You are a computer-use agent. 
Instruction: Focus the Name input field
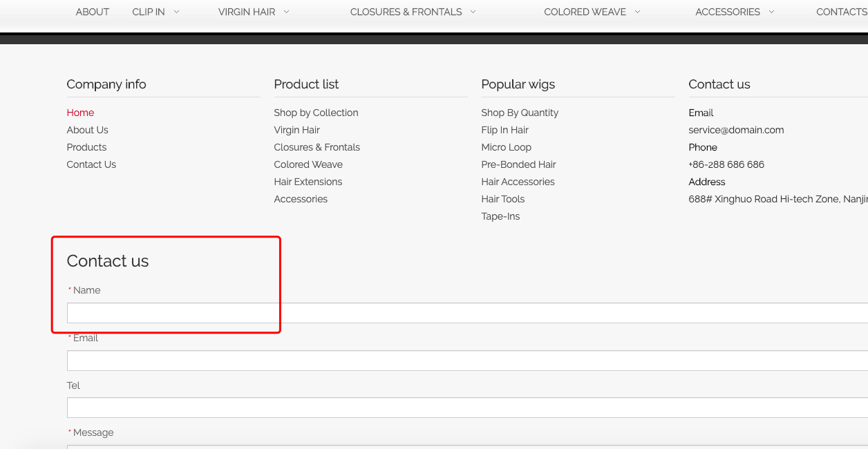tap(467, 313)
